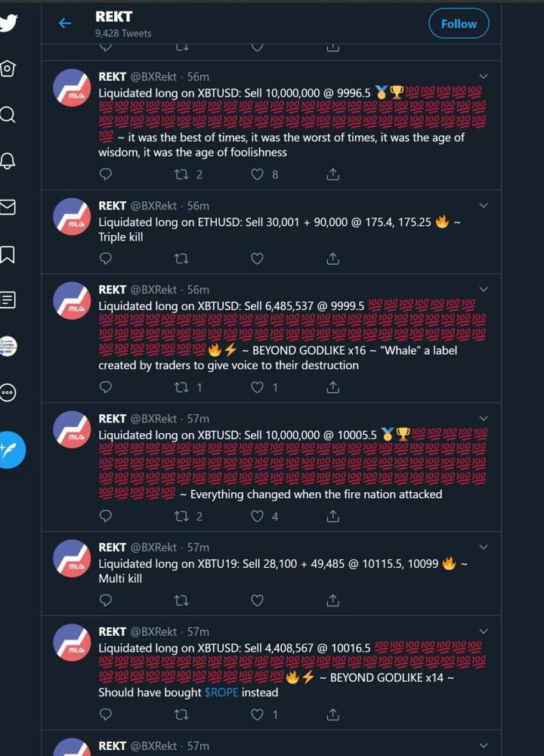The height and width of the screenshot is (756, 544).
Task: Like the ETHUSD Triple kill tweet
Action: click(x=258, y=259)
